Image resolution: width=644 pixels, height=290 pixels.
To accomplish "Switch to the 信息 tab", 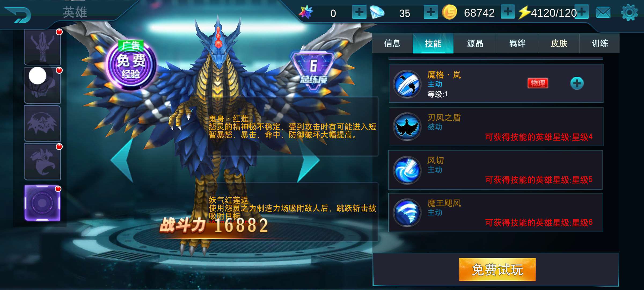I will [x=392, y=44].
